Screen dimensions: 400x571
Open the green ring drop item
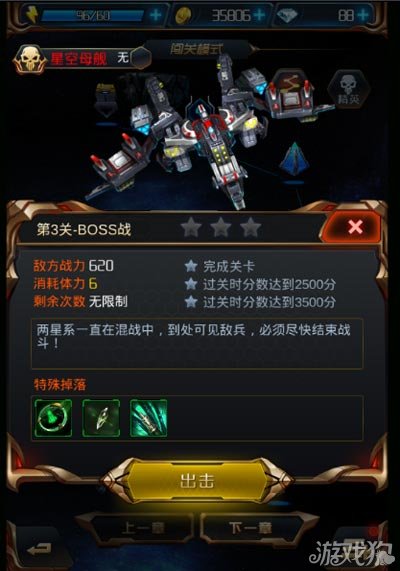click(54, 418)
